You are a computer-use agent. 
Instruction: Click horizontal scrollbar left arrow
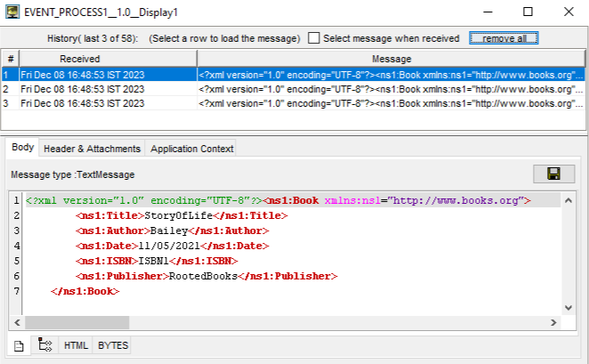click(x=17, y=322)
